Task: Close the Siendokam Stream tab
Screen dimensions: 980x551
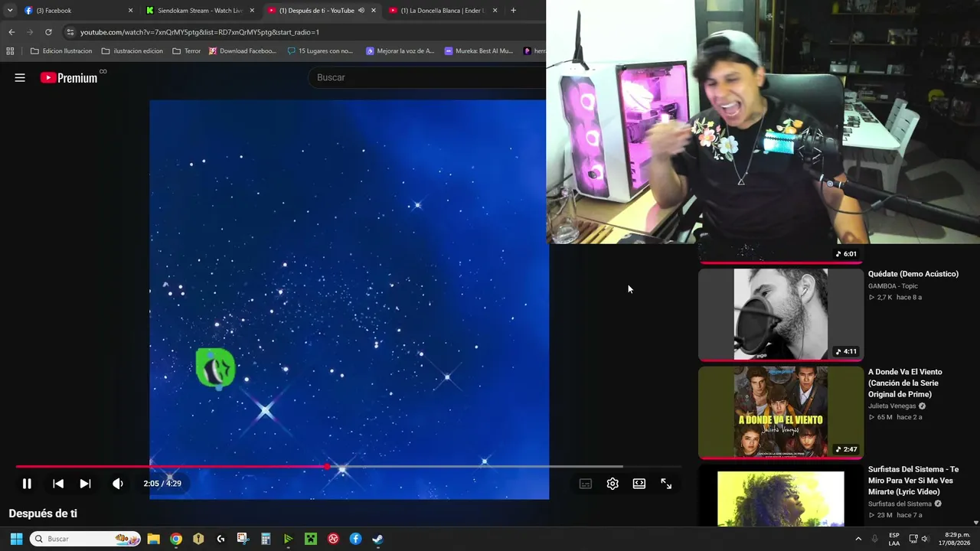Action: click(x=252, y=11)
